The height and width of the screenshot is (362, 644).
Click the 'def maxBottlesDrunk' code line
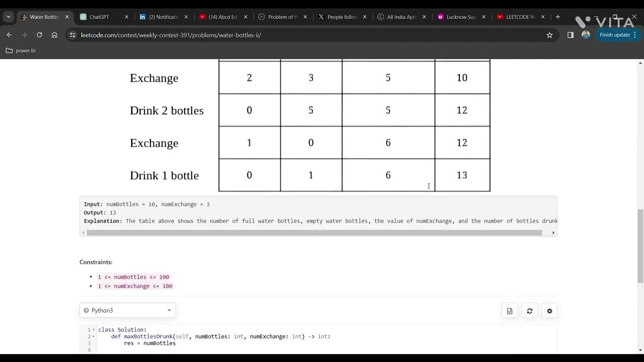point(221,336)
